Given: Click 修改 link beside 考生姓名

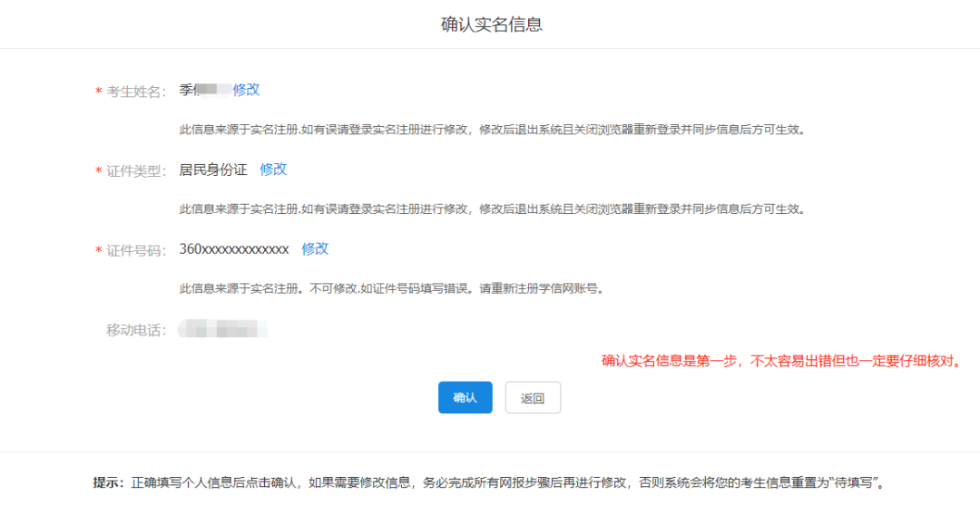Looking at the screenshot, I should (x=247, y=90).
